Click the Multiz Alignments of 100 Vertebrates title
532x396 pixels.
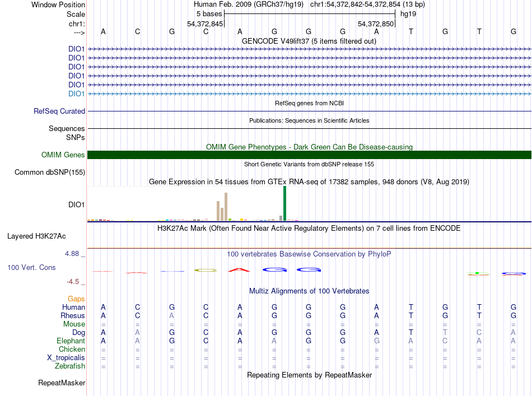tap(309, 291)
